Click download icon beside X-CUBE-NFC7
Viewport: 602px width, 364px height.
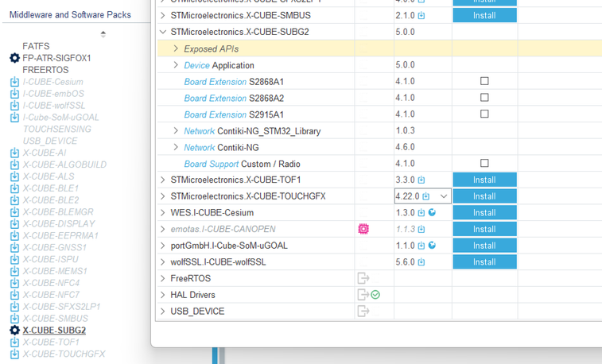click(x=14, y=295)
